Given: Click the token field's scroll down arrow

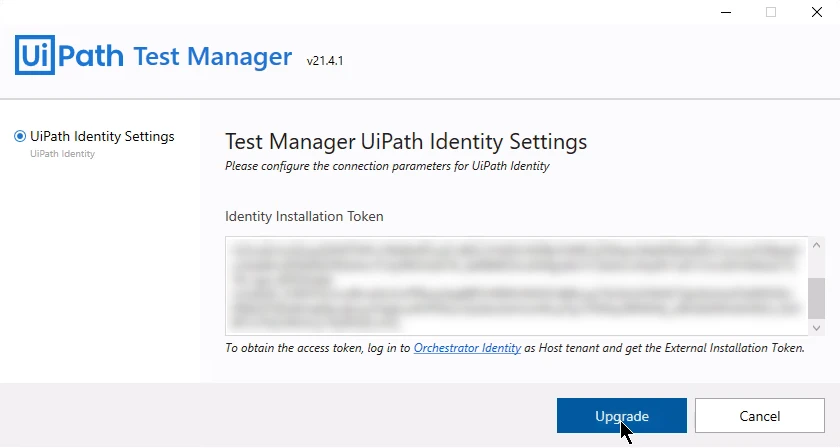Looking at the screenshot, I should click(x=816, y=327).
